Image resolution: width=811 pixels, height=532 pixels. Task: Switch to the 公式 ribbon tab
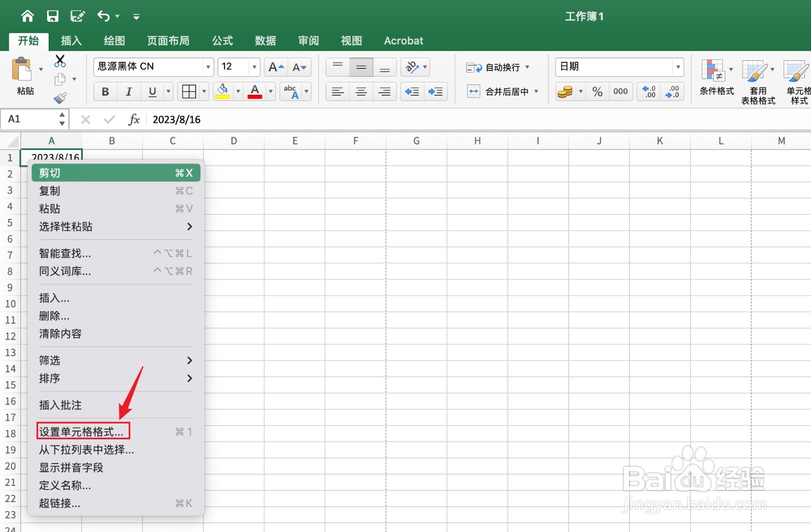tap(223, 41)
